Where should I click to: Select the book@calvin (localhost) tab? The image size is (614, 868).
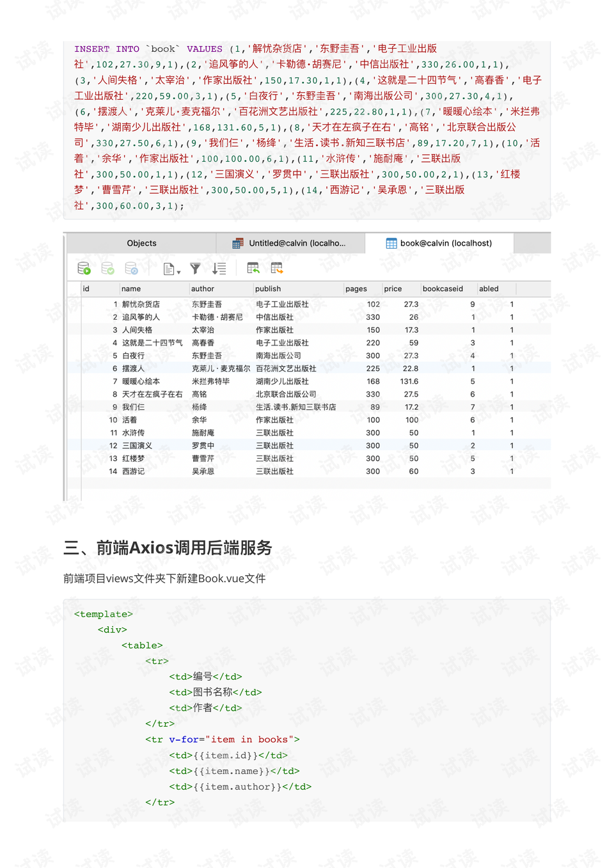439,243
